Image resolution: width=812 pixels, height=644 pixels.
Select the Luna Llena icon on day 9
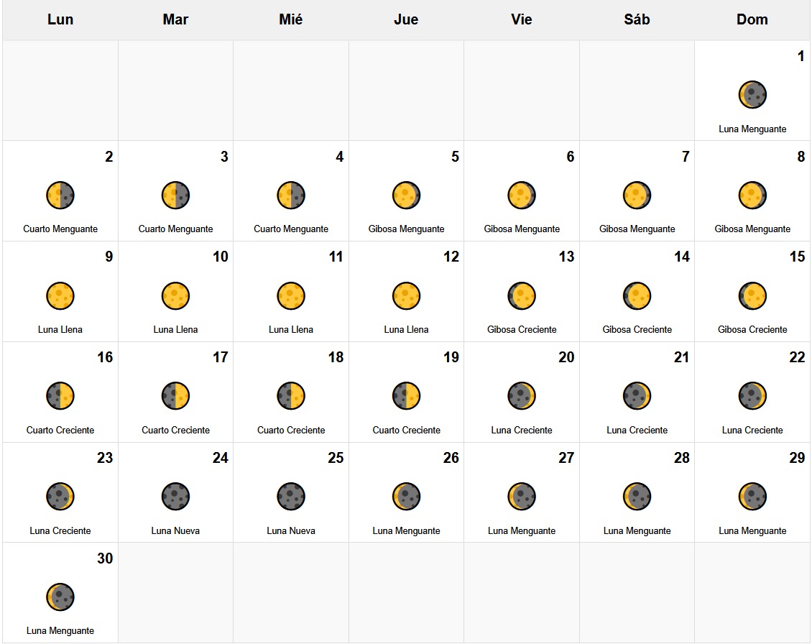coord(60,295)
